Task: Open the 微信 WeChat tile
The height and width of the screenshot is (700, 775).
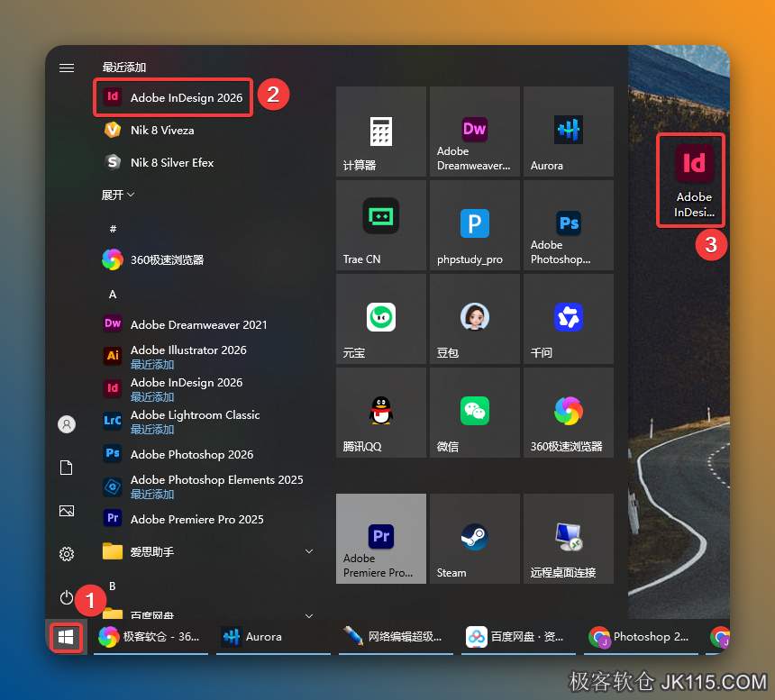Action: (x=475, y=413)
